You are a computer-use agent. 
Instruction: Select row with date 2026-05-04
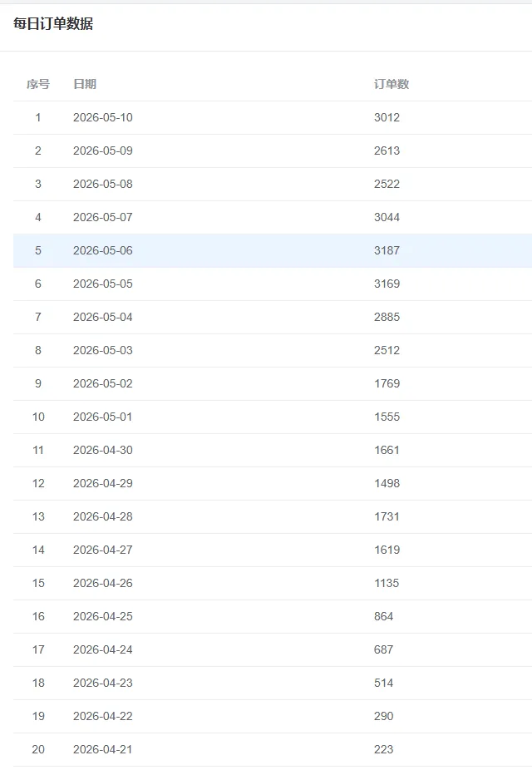(x=273, y=318)
